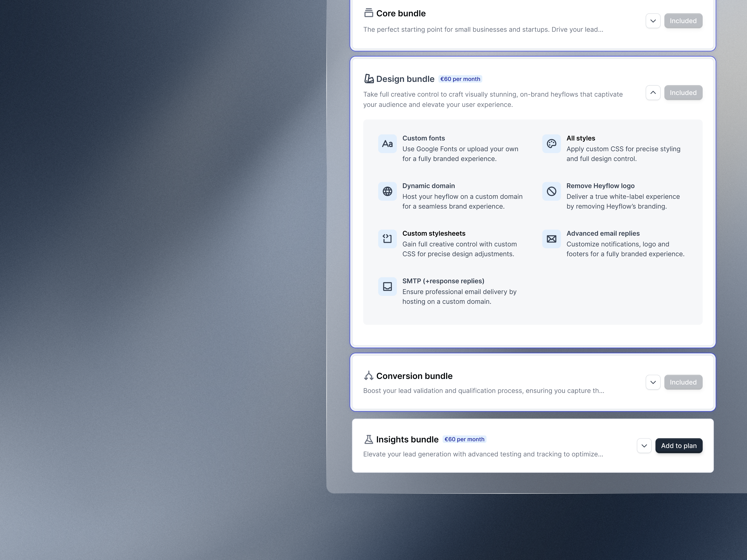
Task: Expand the Core bundle details chevron
Action: (653, 21)
